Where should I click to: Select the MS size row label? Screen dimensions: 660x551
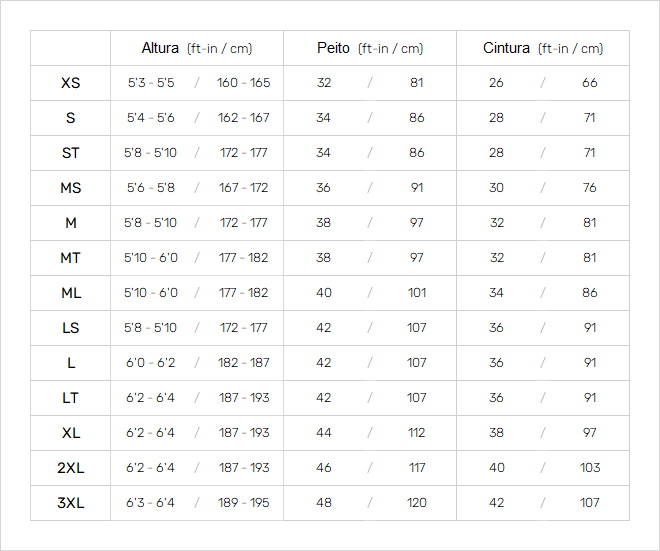70,188
